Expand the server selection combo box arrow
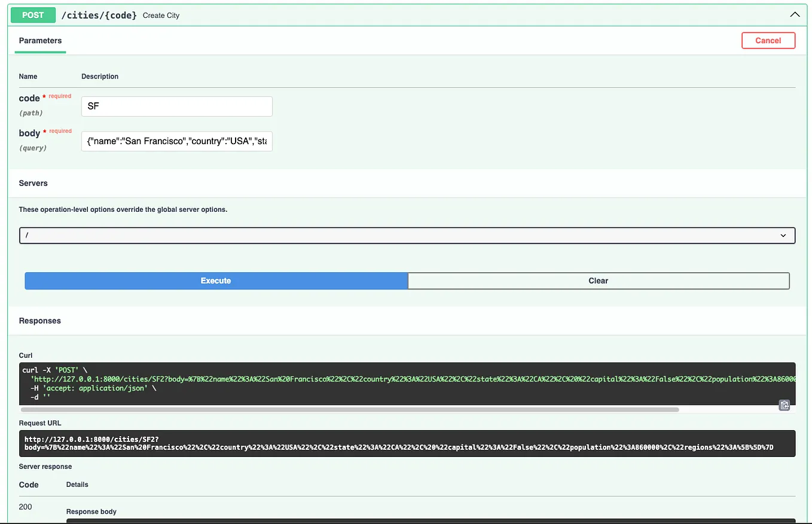Screen dimensions: 812x524 783,235
